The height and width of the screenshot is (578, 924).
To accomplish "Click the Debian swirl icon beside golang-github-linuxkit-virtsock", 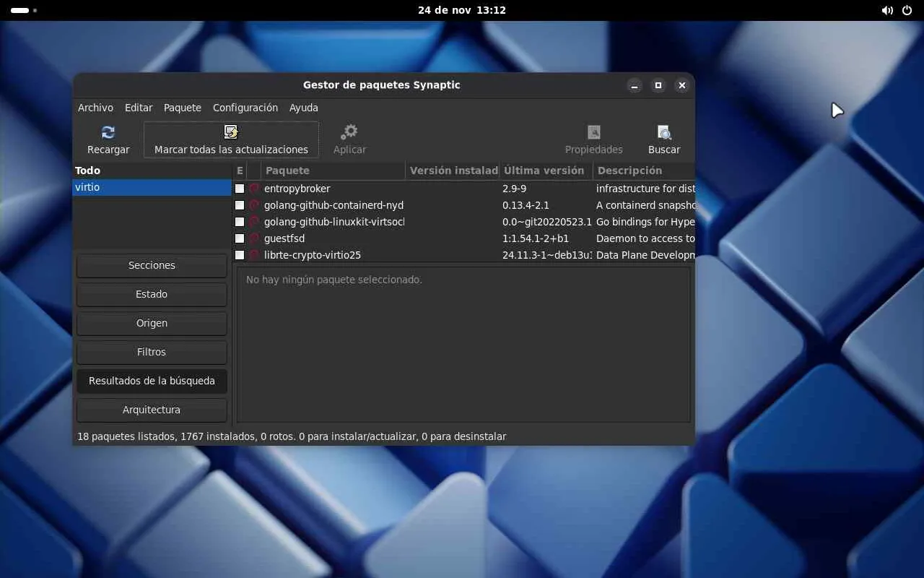I will point(254,222).
